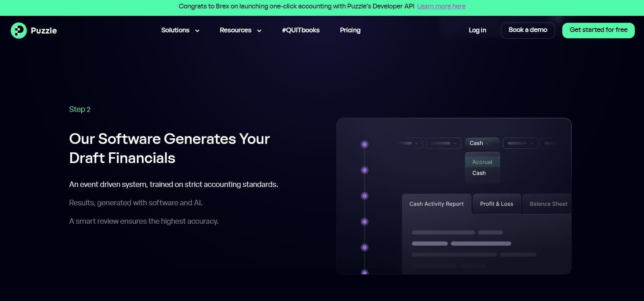
Task: Click the Puzzle logo icon
Action: [19, 31]
